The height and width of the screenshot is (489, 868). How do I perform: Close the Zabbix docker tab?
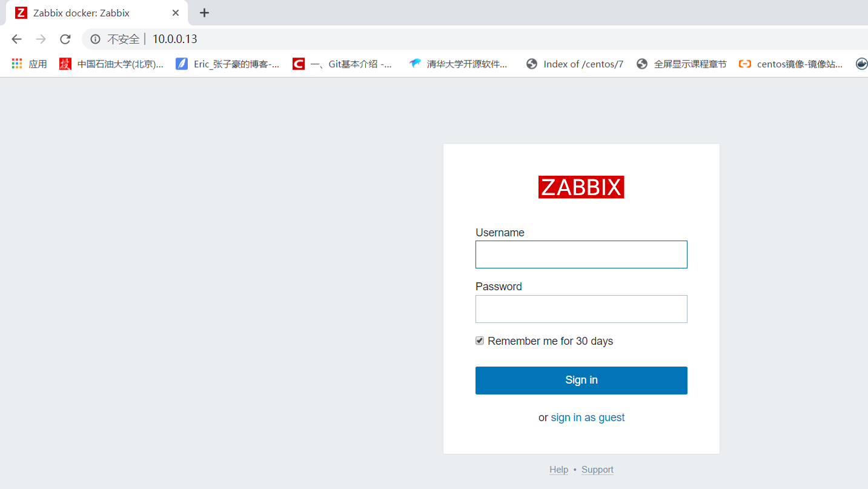176,13
